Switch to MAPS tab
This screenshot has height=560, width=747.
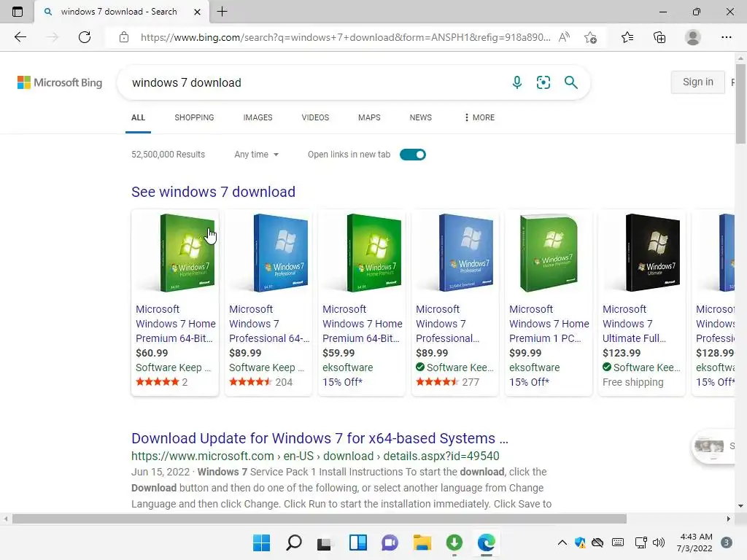click(x=369, y=117)
